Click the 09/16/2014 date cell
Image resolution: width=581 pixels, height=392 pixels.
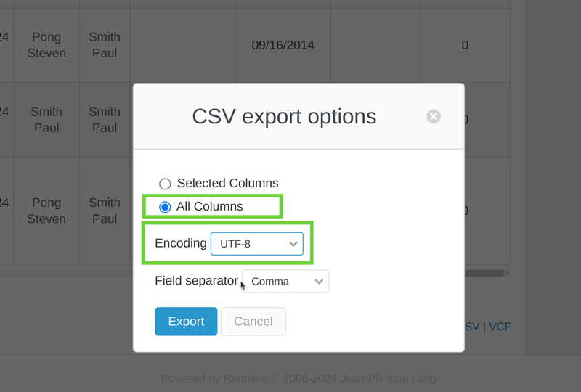[x=283, y=45]
